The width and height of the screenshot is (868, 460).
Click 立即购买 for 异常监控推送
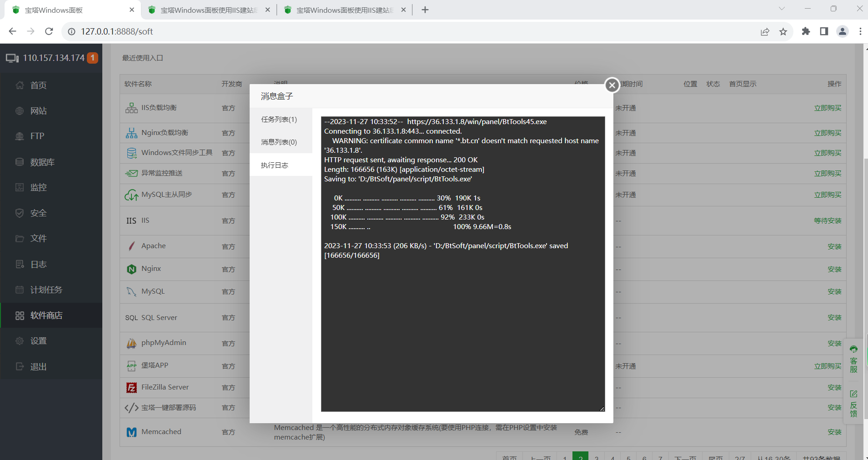tap(828, 173)
